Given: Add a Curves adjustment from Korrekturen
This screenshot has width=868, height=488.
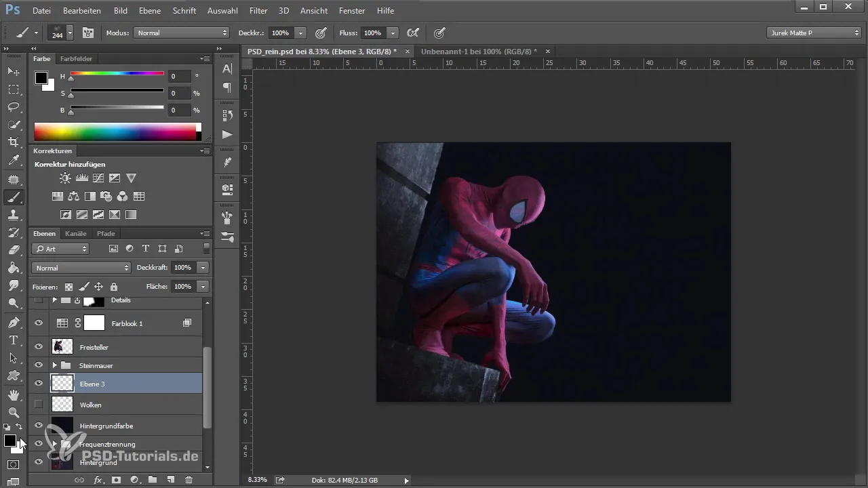Looking at the screenshot, I should (98, 178).
